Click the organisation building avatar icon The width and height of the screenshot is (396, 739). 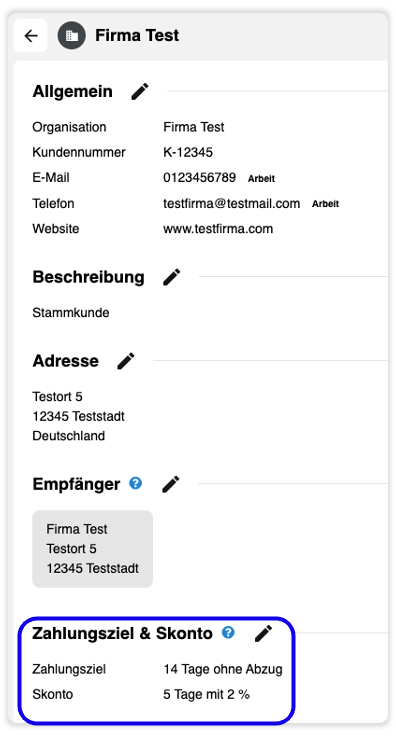click(x=72, y=36)
